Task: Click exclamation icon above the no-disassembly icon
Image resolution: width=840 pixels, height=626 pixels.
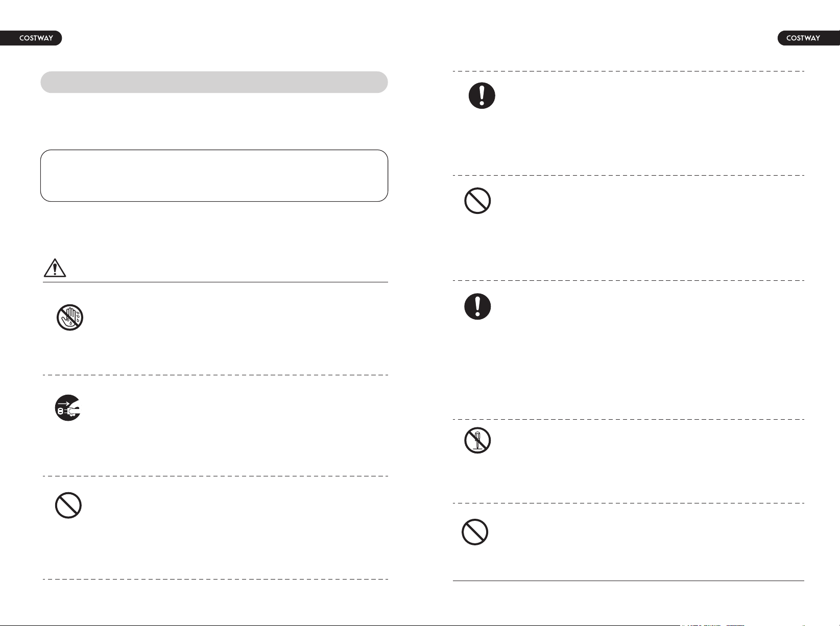Action: (x=477, y=306)
